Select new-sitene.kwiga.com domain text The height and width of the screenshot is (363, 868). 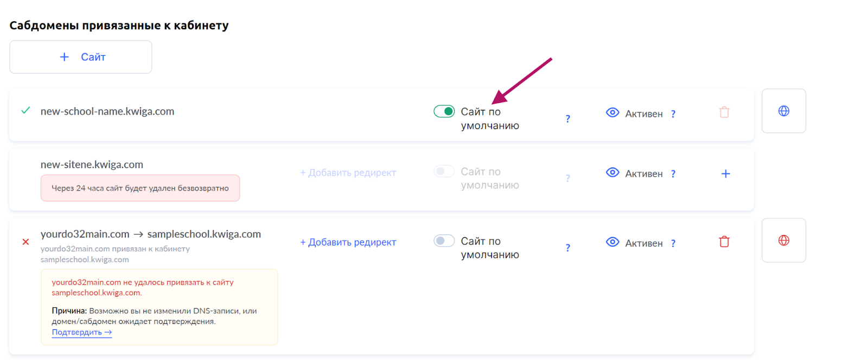coord(92,164)
